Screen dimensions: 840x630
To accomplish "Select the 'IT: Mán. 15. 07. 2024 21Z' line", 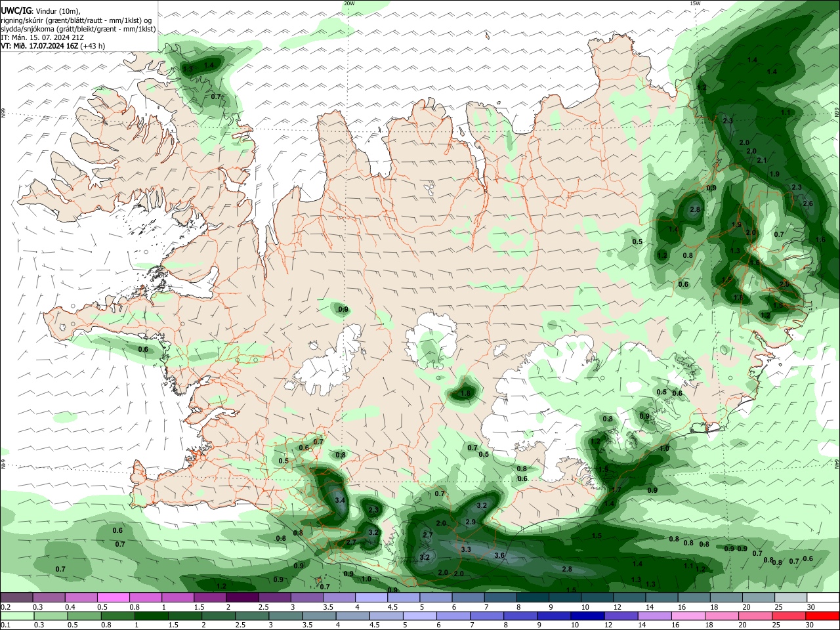I will 42,37.
